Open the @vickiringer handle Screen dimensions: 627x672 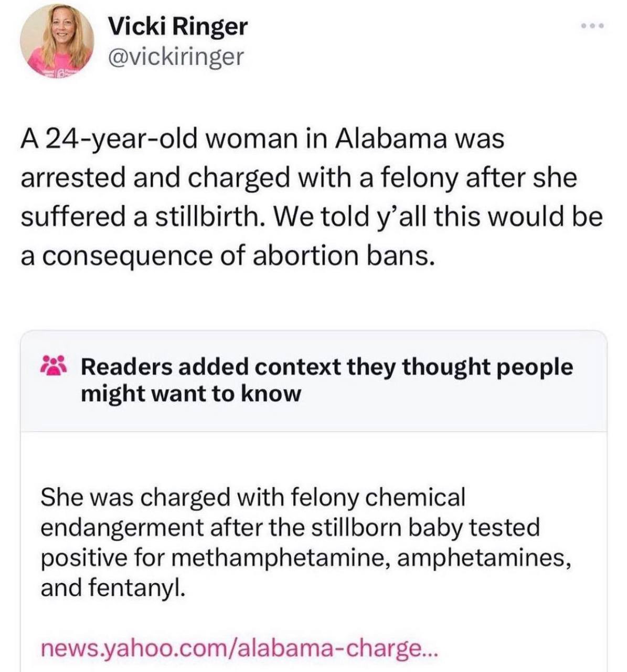click(x=176, y=56)
